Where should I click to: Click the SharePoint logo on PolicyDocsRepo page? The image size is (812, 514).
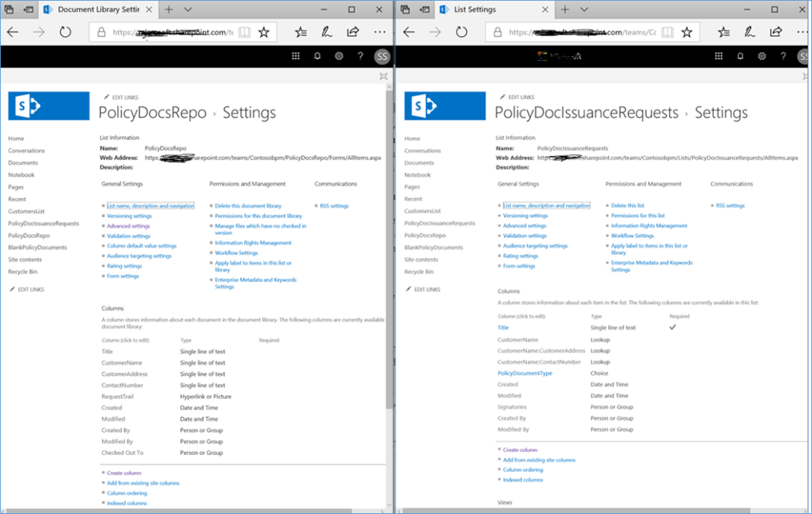click(49, 106)
